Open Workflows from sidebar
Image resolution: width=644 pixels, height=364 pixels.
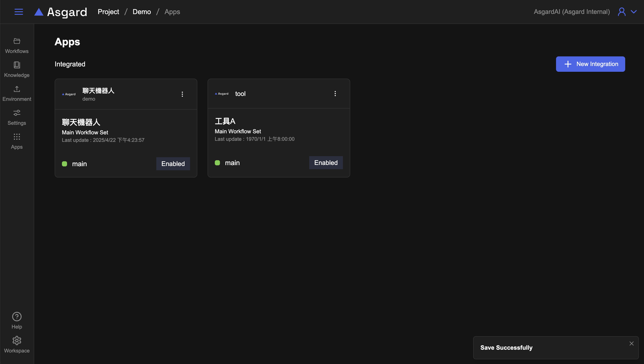pyautogui.click(x=17, y=46)
